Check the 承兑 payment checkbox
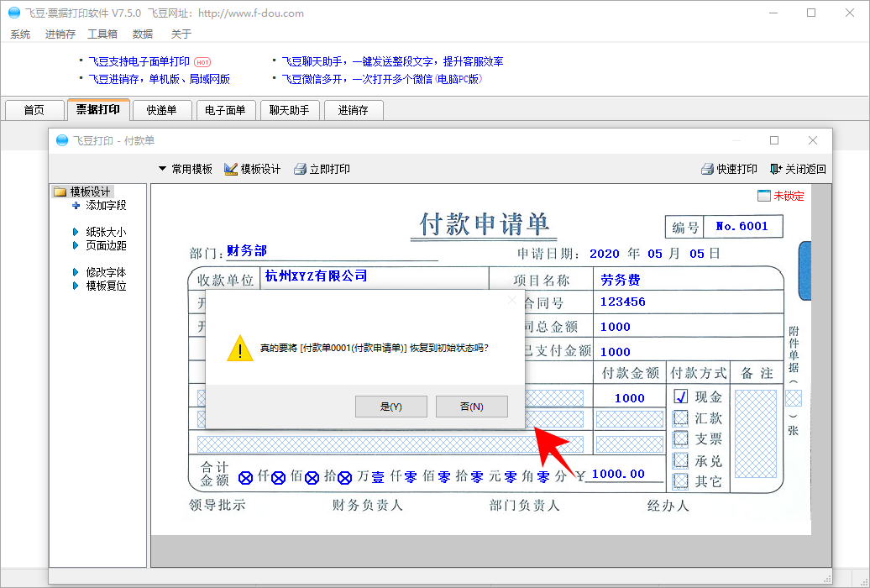 click(x=681, y=459)
